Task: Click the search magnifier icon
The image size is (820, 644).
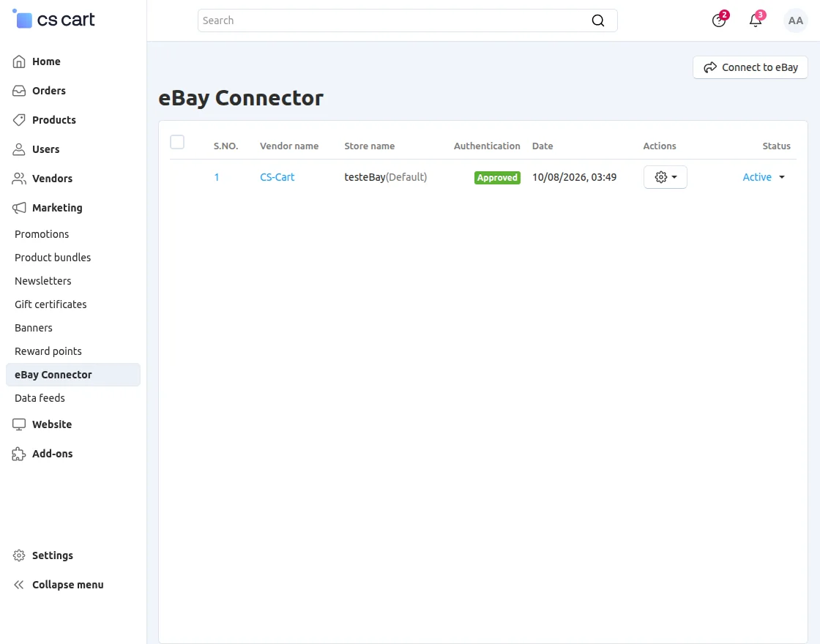Action: pyautogui.click(x=597, y=20)
